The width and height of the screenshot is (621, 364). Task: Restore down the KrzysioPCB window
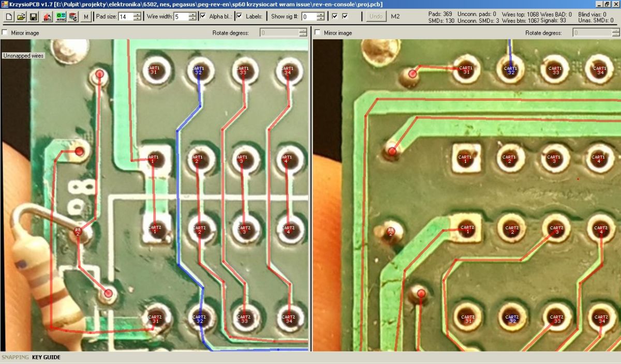click(608, 4)
